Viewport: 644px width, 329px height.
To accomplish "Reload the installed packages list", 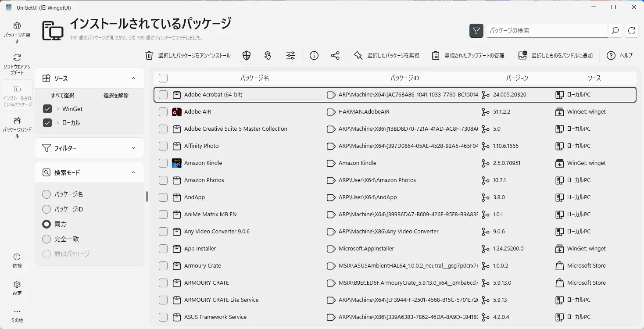I will pyautogui.click(x=632, y=30).
